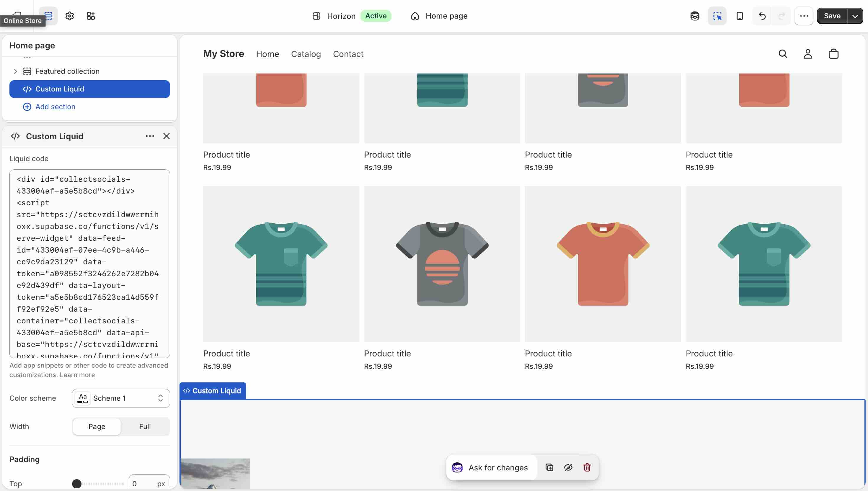Toggle the inspector selection mode icon

pos(717,16)
